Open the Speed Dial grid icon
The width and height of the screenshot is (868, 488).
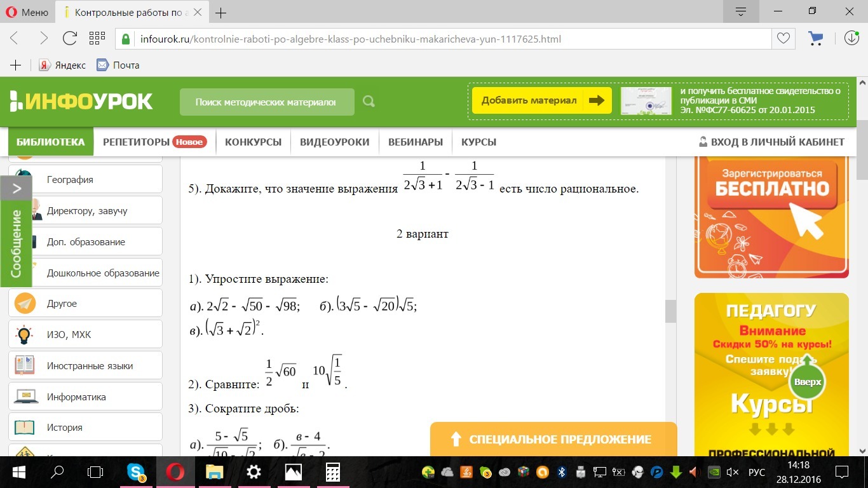97,38
